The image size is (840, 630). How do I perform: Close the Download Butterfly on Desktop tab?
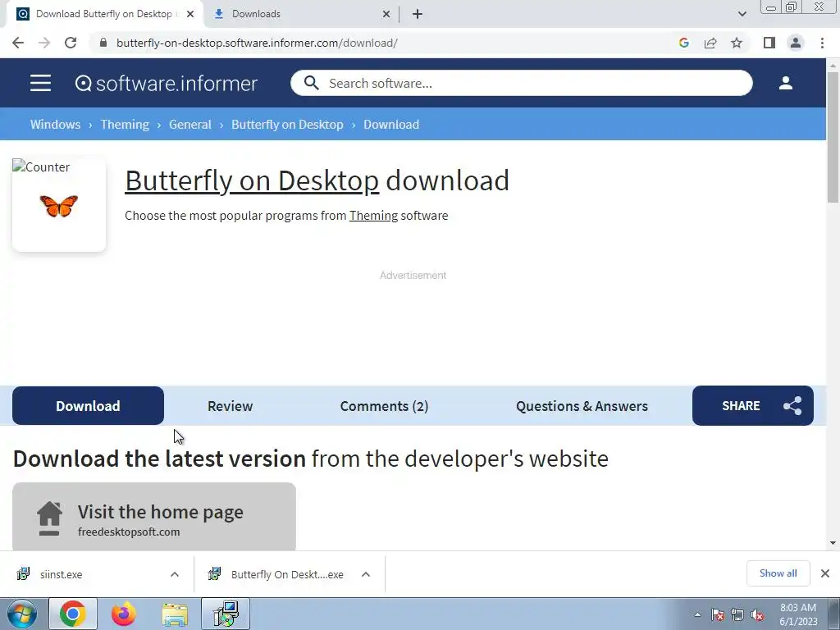click(190, 14)
